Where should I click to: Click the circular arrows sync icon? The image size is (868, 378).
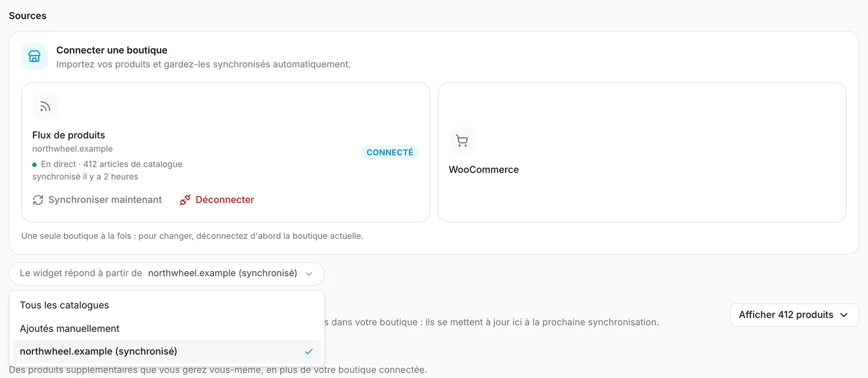38,200
